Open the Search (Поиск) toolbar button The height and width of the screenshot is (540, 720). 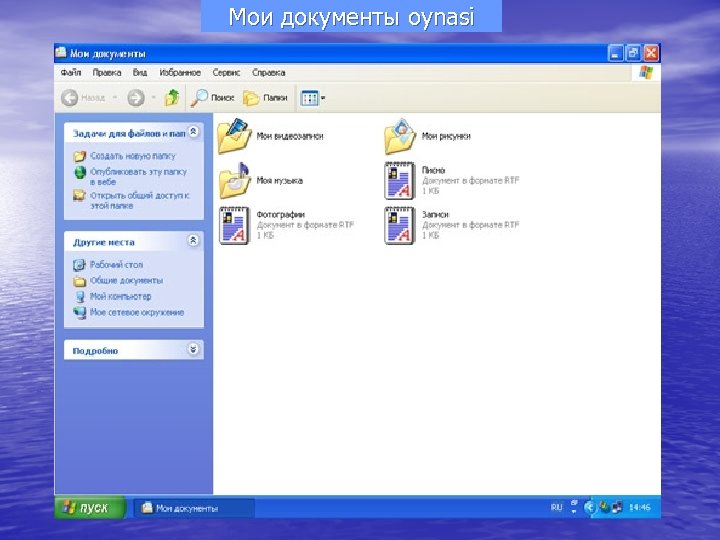(212, 98)
